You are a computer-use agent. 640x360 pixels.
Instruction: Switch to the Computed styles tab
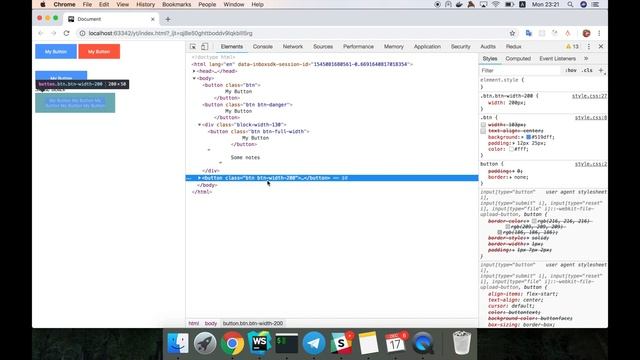(518, 59)
